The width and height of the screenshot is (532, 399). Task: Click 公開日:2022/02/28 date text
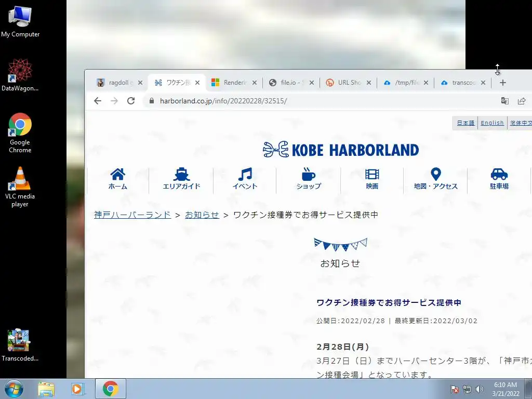(x=351, y=321)
